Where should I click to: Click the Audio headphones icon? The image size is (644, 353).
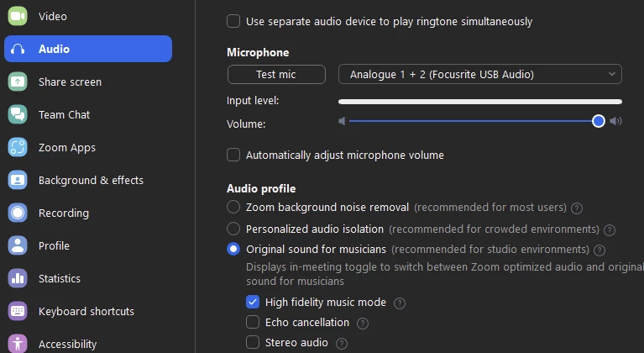click(x=18, y=49)
